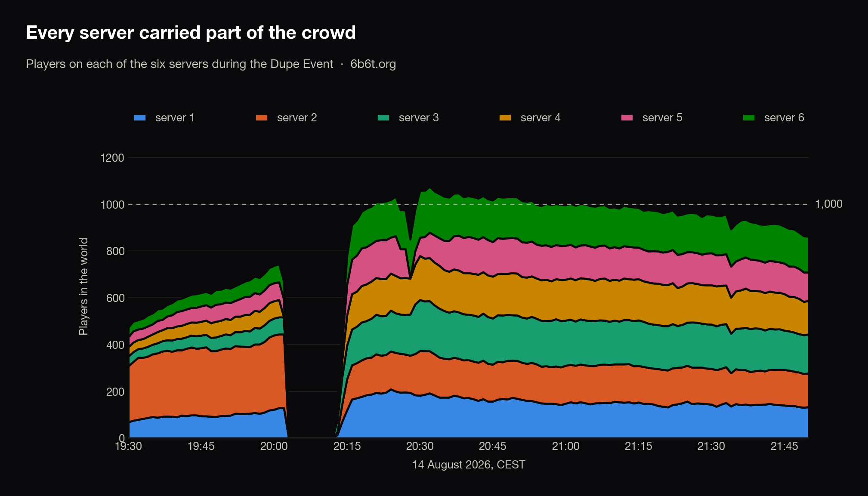Image resolution: width=868 pixels, height=496 pixels.
Task: Click the x-axis tick label '20:30'
Action: point(420,446)
